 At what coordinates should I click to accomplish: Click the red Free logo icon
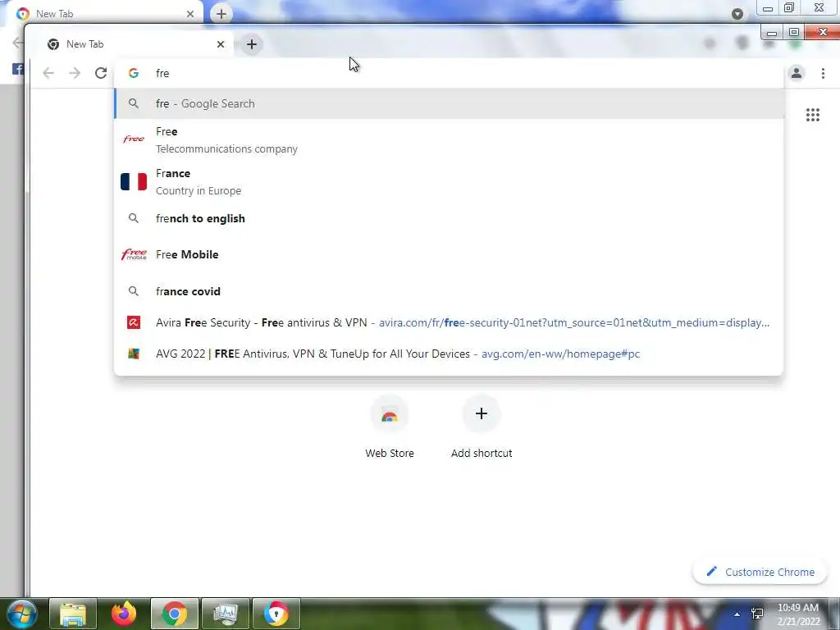[134, 139]
